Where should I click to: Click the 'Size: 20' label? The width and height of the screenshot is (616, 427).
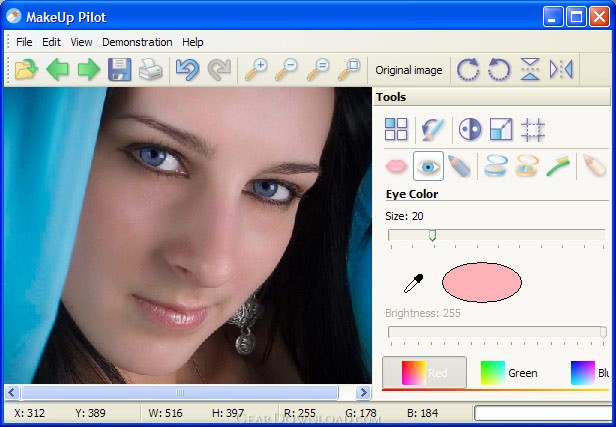tap(404, 216)
